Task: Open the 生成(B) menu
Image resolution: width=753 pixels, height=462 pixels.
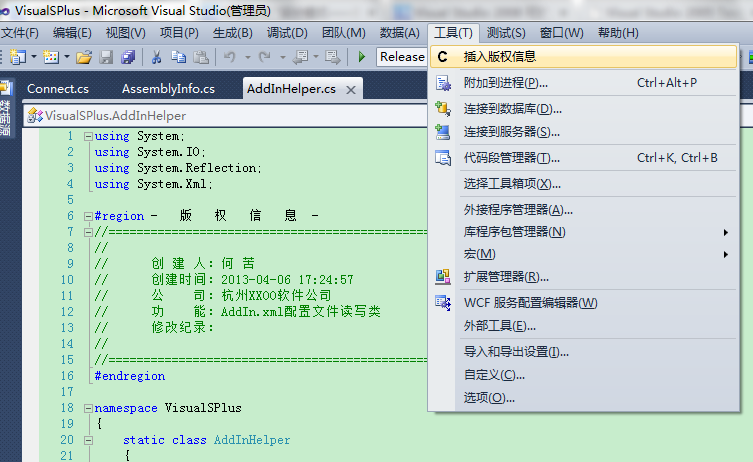Action: (x=232, y=33)
